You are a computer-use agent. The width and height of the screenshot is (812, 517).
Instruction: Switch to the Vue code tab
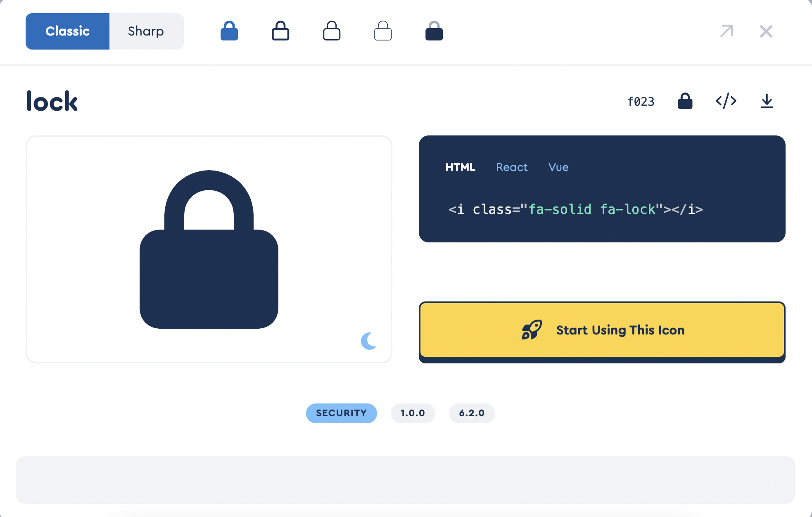click(558, 167)
